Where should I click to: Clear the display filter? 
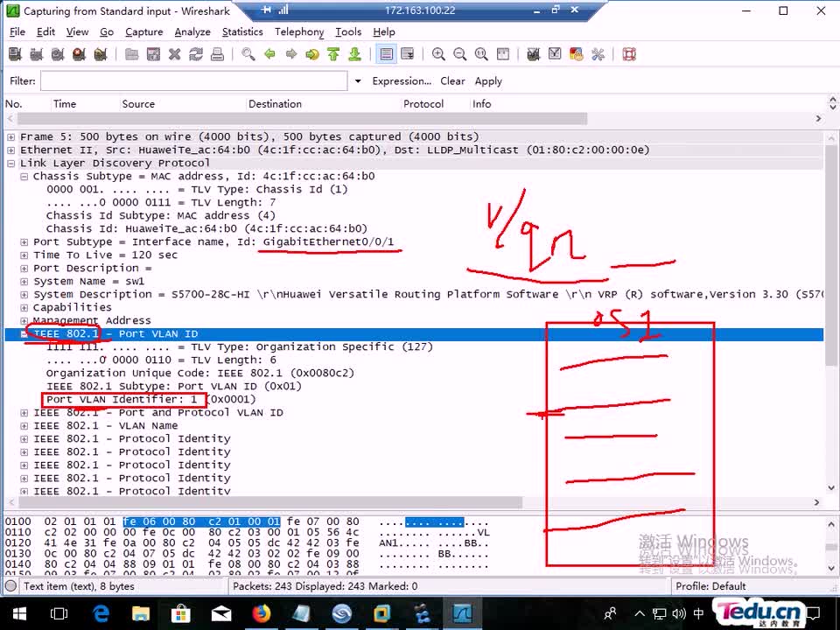452,80
